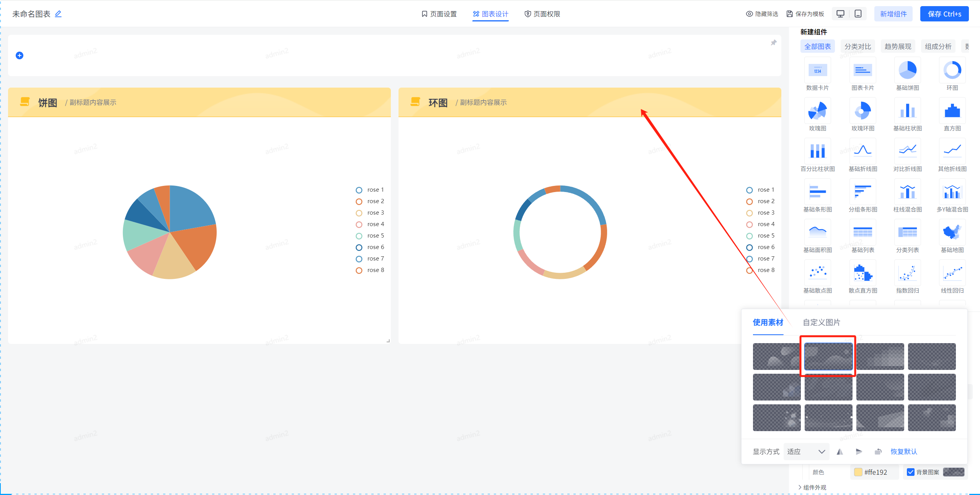Image resolution: width=980 pixels, height=495 pixels.
Task: Rotate the background image icon
Action: coord(878,452)
